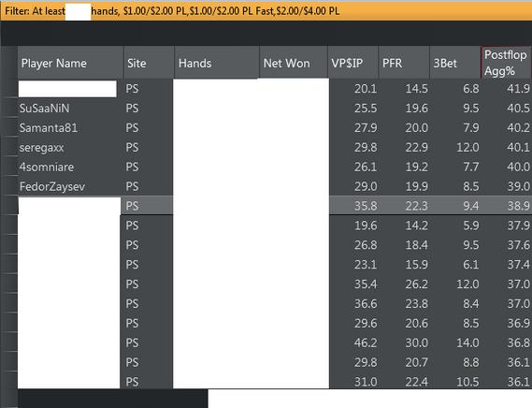Click the Postflop Agg% column header

click(x=507, y=63)
